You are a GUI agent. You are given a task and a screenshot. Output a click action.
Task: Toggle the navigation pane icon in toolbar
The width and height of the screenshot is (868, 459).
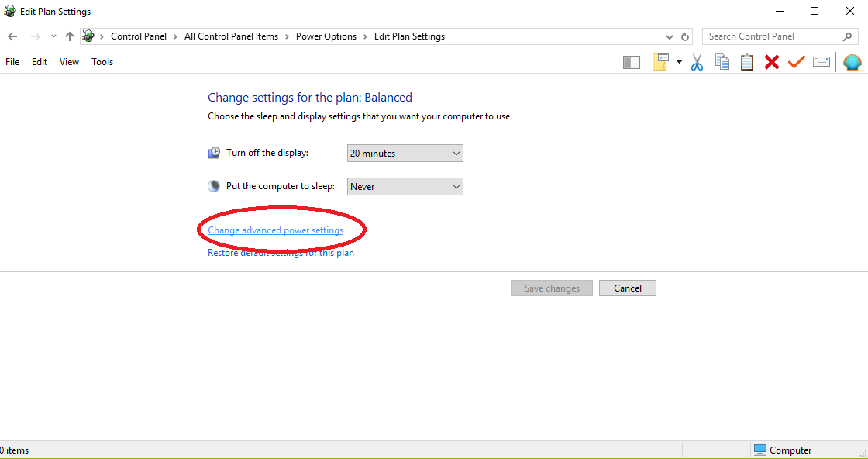point(632,62)
